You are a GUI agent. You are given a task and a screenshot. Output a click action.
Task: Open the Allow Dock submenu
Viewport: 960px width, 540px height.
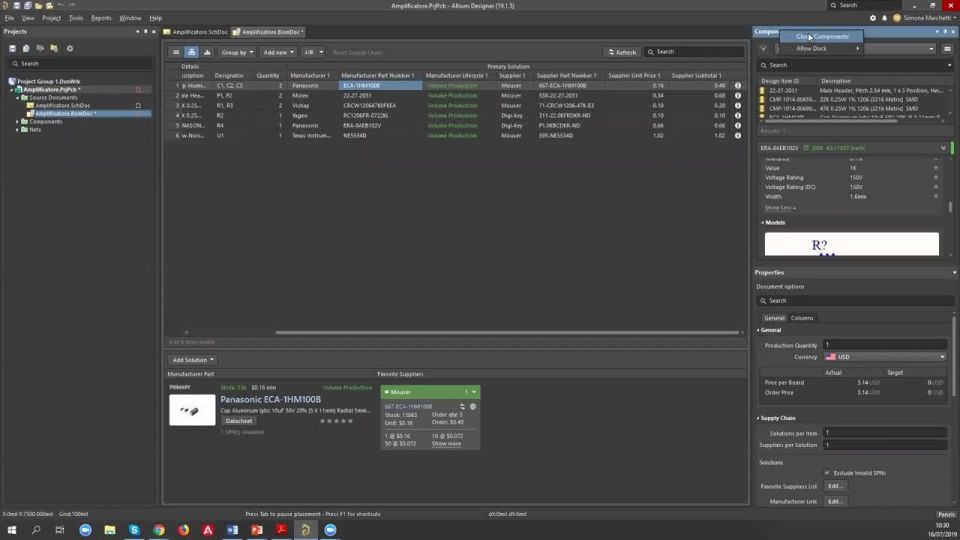coord(822,48)
